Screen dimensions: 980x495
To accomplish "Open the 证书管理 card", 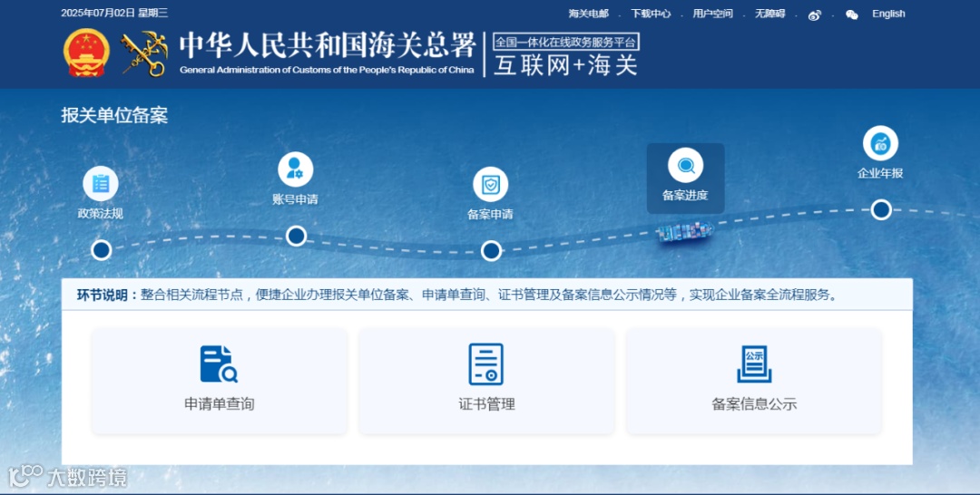I will coord(486,381).
